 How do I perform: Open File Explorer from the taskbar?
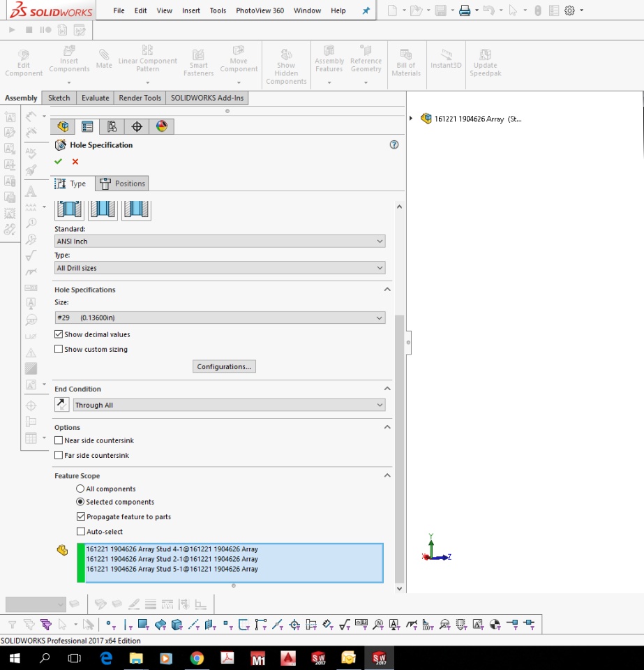(x=136, y=658)
